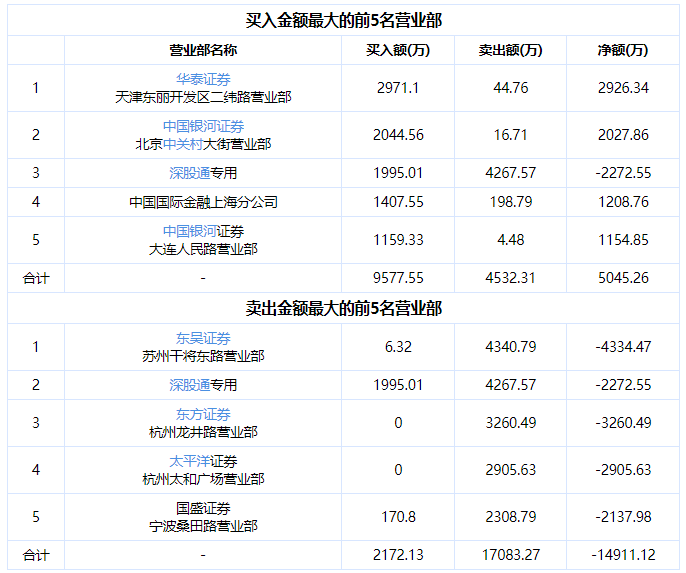Select the net amount 2926.34
This screenshot has height=573, width=686.
(x=623, y=88)
